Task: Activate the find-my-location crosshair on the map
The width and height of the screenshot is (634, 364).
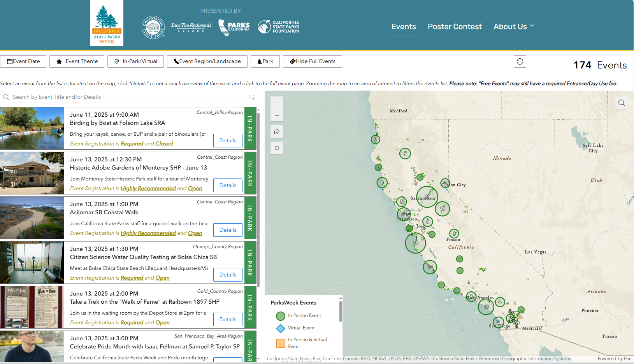Action: point(277,148)
